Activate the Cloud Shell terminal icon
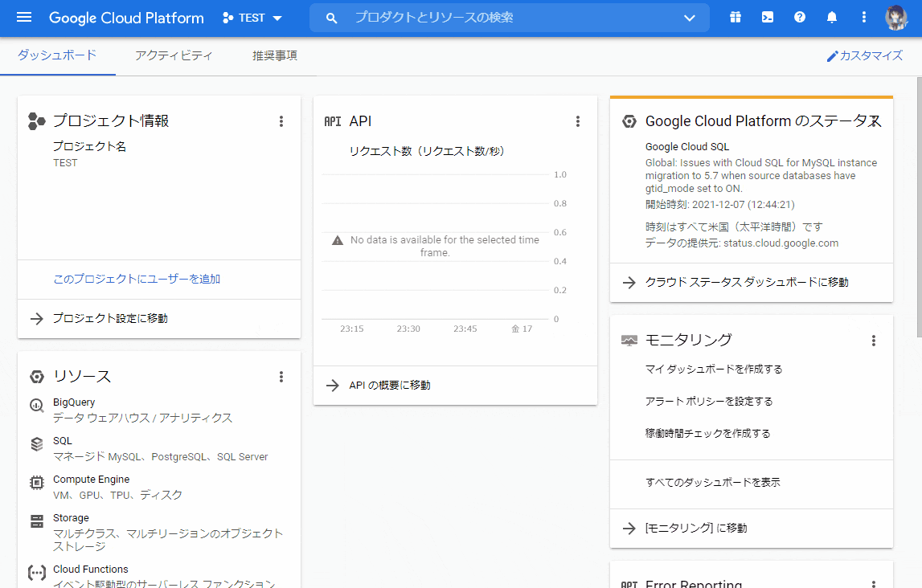 tap(767, 17)
